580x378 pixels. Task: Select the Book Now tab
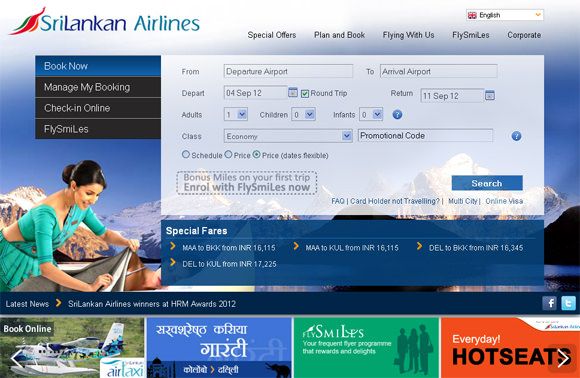(98, 66)
